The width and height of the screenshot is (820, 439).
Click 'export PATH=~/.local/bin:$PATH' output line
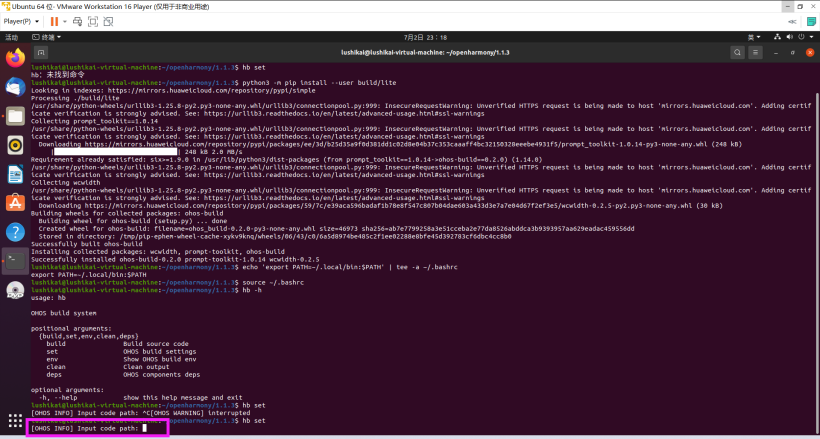tap(88, 275)
